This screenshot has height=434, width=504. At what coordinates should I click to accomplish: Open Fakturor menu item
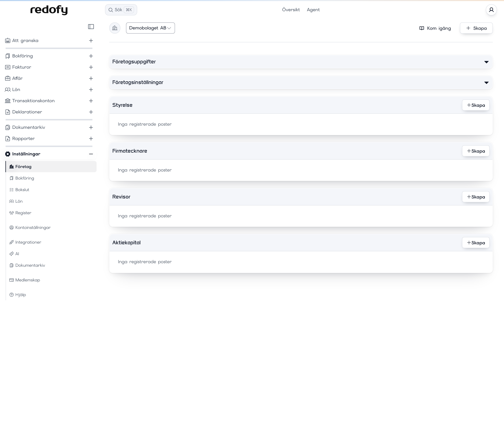coord(22,67)
